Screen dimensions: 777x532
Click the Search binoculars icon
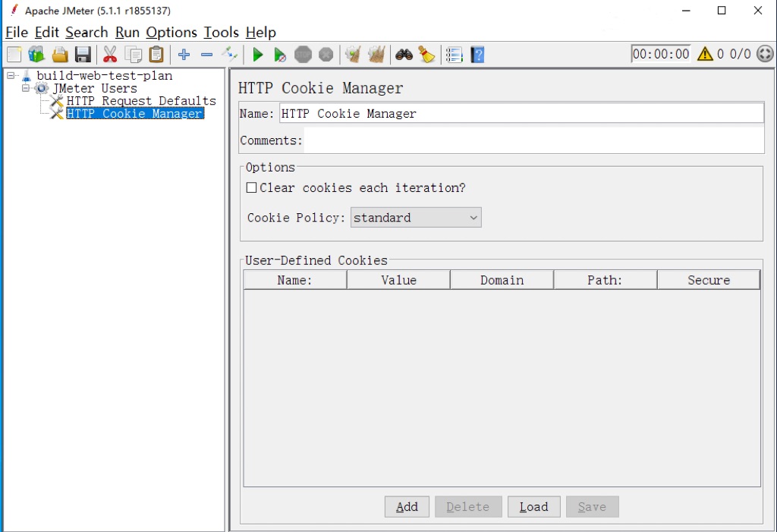(x=404, y=55)
